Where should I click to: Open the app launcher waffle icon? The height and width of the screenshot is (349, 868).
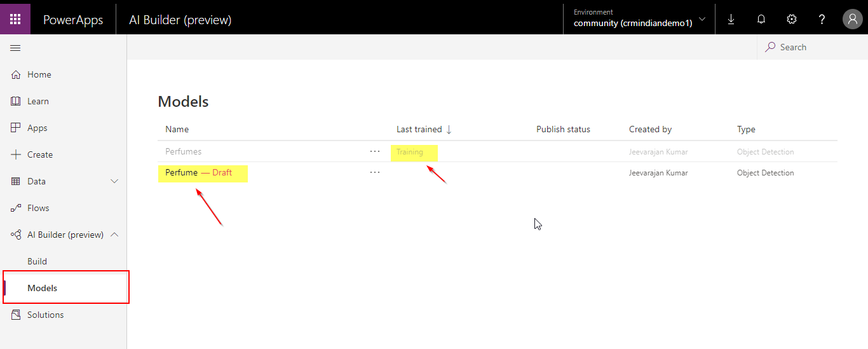(x=15, y=19)
